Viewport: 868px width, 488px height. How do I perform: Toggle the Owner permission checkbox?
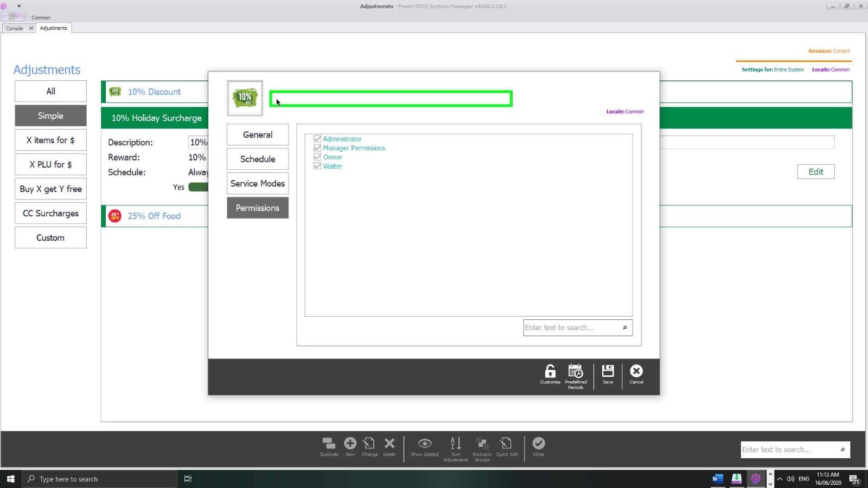click(x=317, y=157)
